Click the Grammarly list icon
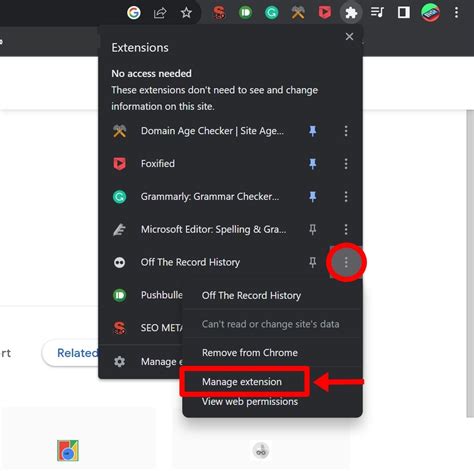The width and height of the screenshot is (474, 471). [x=119, y=197]
